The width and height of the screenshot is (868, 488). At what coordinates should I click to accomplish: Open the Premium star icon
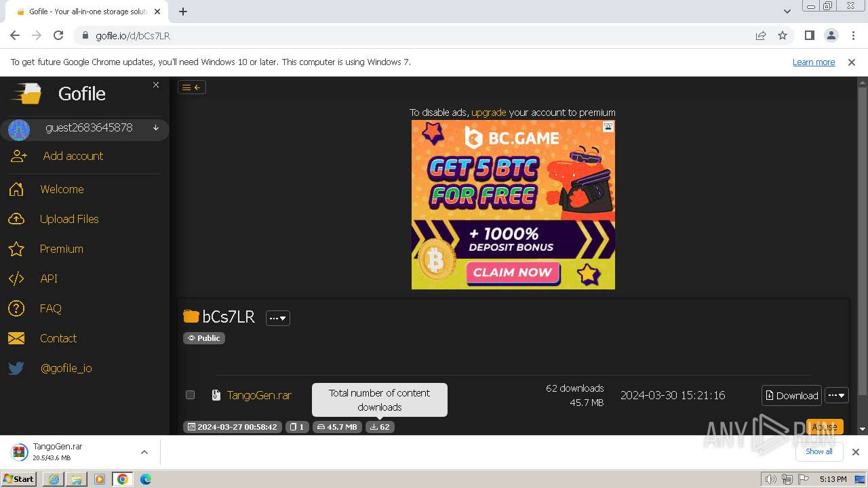click(16, 249)
